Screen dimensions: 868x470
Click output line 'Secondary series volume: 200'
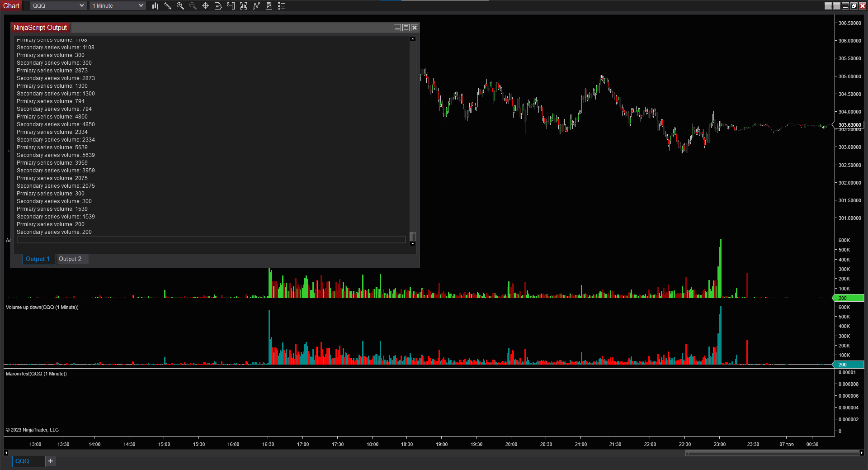pos(54,232)
